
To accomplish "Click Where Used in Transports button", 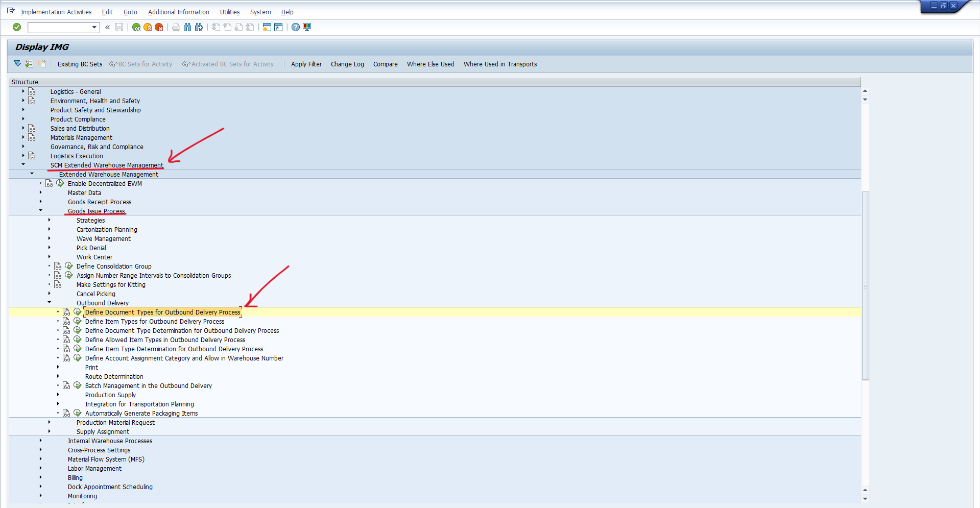I will (500, 64).
